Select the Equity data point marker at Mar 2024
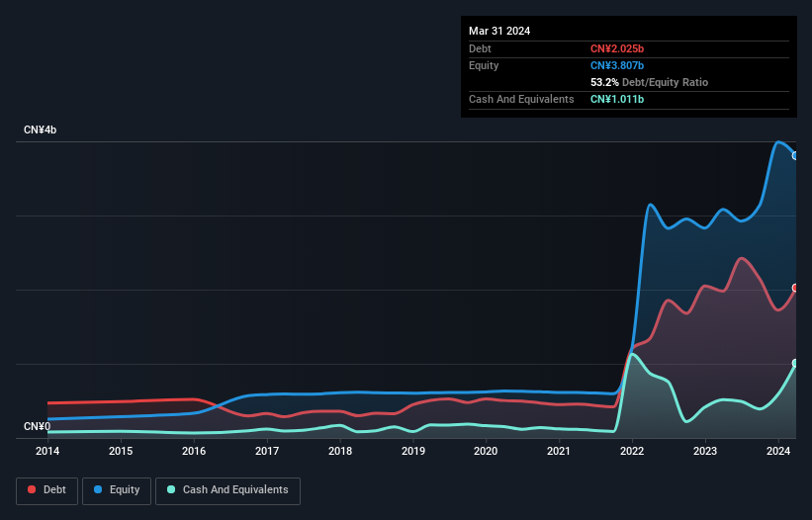 [795, 156]
